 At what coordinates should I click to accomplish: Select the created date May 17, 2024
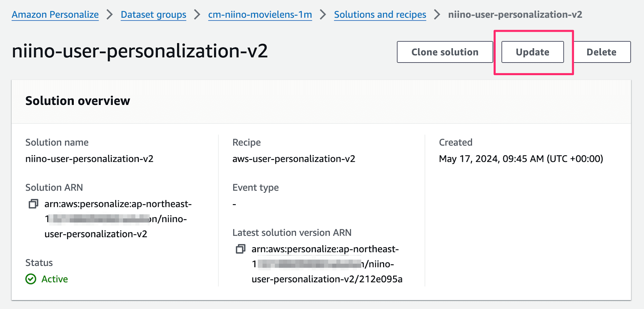pyautogui.click(x=521, y=159)
